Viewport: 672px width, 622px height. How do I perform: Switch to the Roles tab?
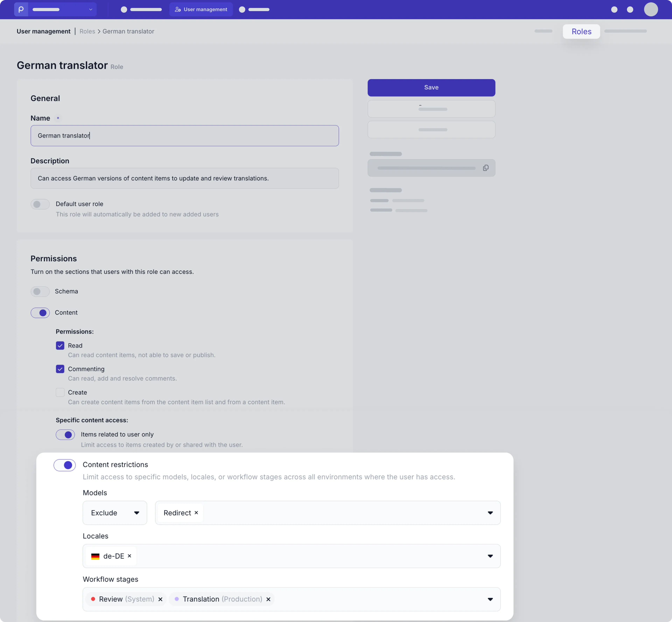(581, 32)
